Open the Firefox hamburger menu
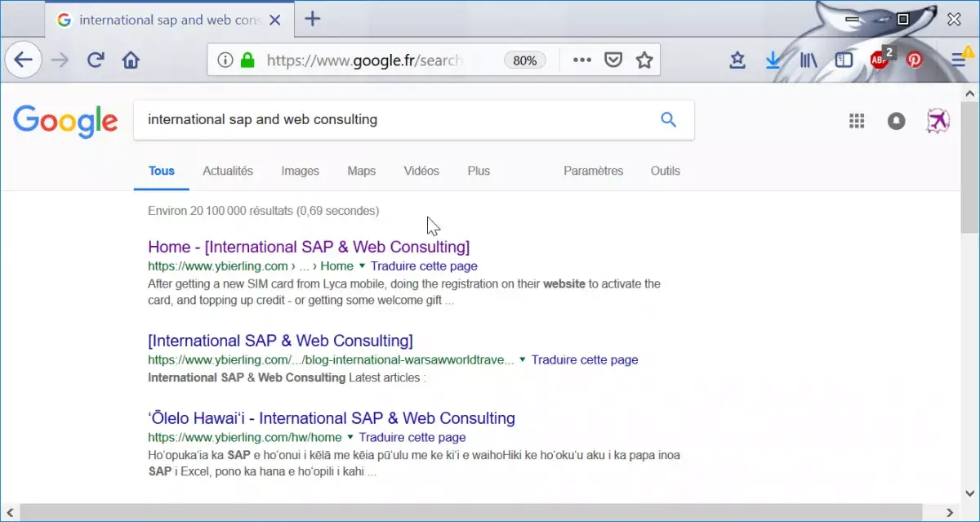 point(960,58)
